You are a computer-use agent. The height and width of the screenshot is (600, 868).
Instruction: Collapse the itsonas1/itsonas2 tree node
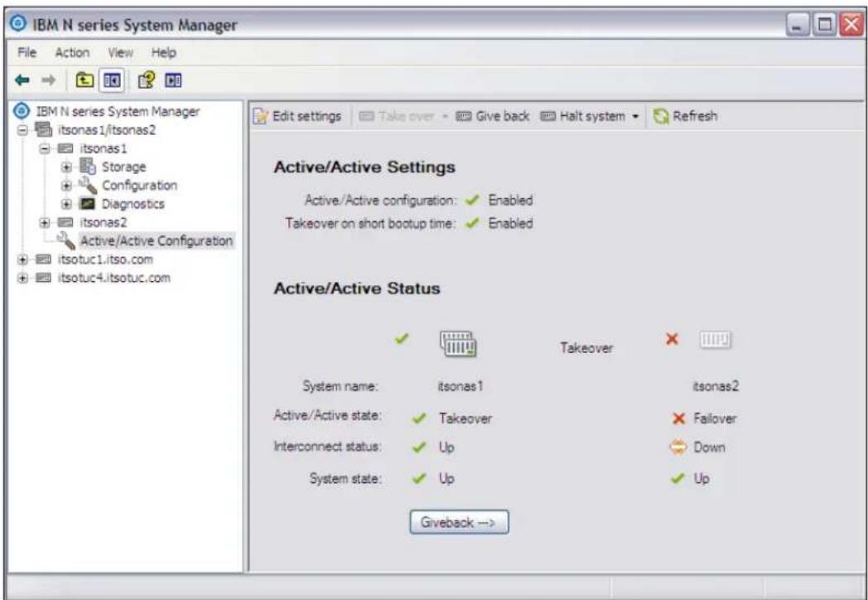22,129
